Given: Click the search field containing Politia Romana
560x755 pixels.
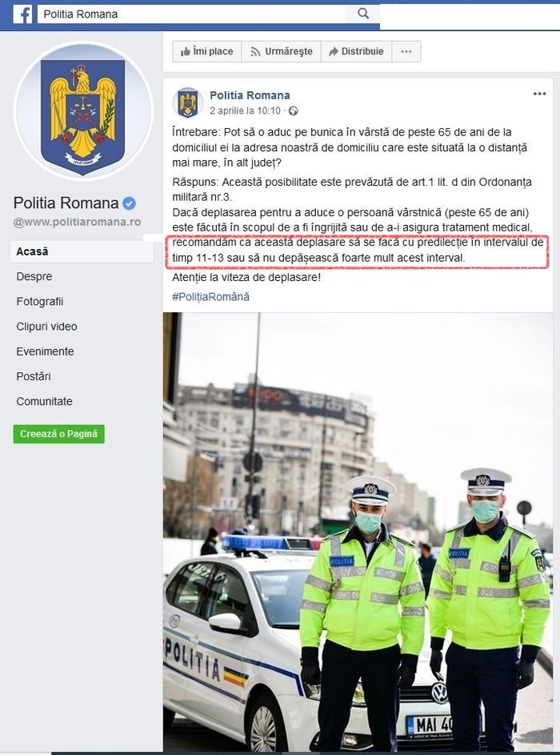Looking at the screenshot, I should pos(193,14).
